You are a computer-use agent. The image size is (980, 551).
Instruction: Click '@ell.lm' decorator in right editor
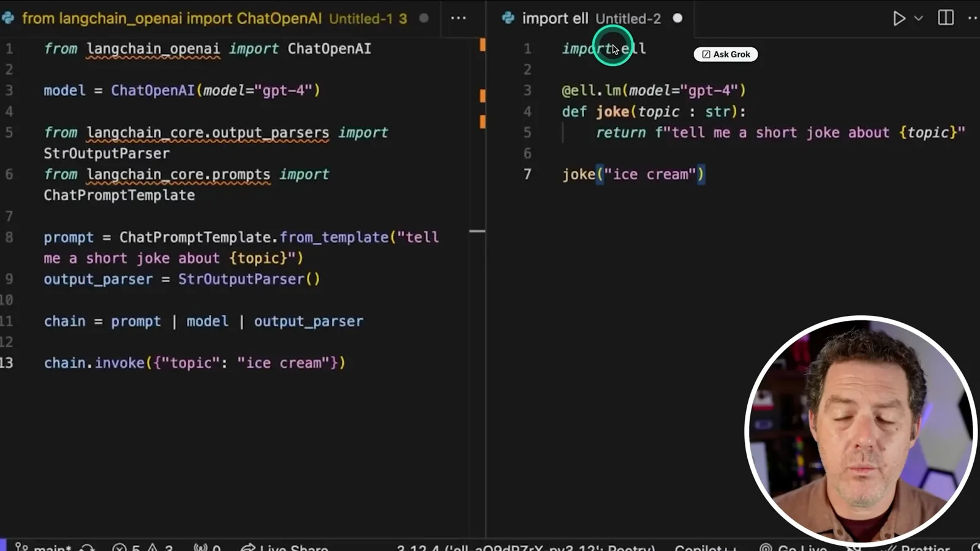(x=592, y=91)
